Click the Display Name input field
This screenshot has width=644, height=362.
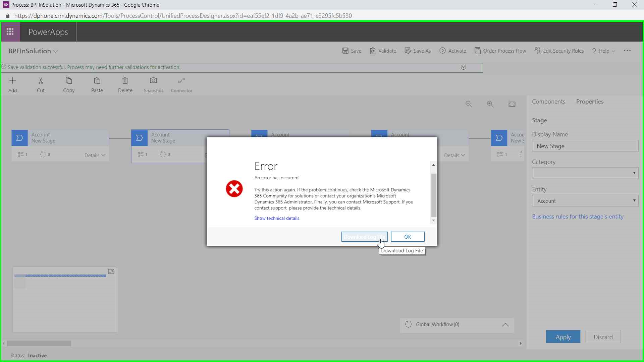(585, 146)
